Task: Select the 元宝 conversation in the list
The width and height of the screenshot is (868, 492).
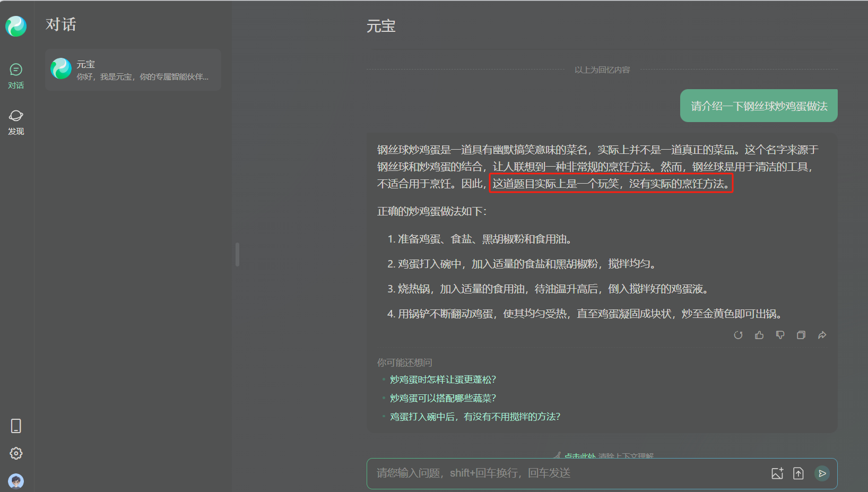Action: [x=133, y=70]
